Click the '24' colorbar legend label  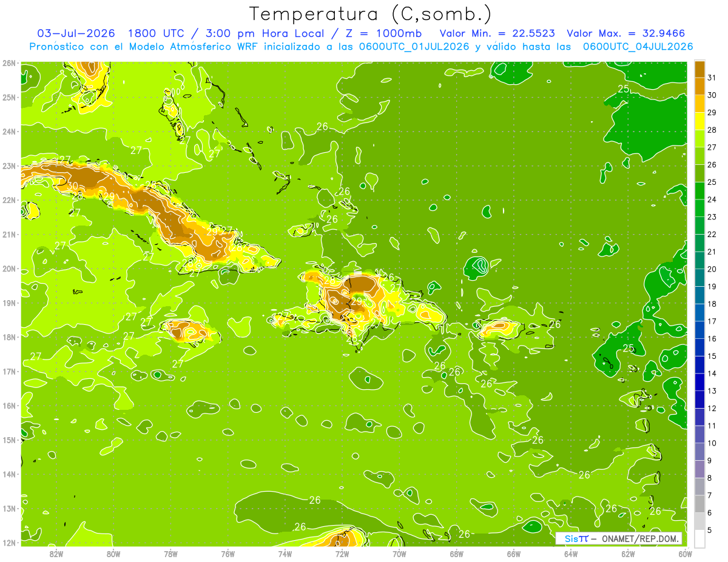click(712, 199)
